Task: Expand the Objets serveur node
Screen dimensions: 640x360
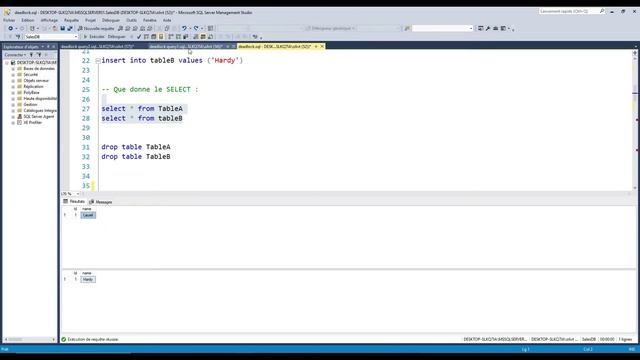Action: pos(13,81)
